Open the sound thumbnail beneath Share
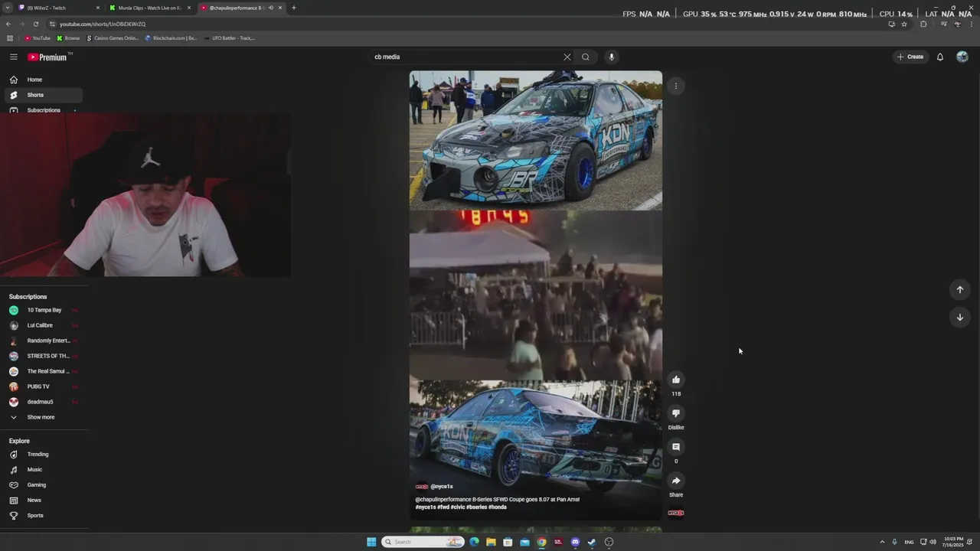The height and width of the screenshot is (551, 980). click(676, 513)
